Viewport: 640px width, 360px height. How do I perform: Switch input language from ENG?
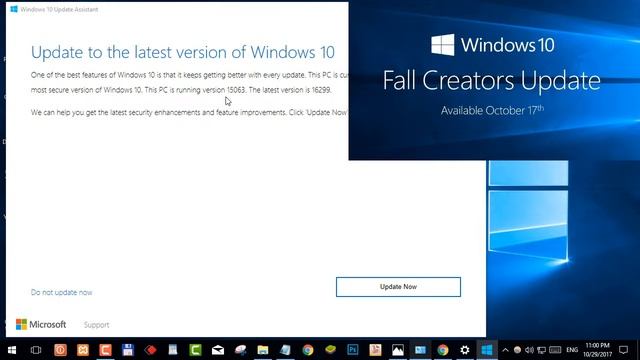click(x=572, y=350)
